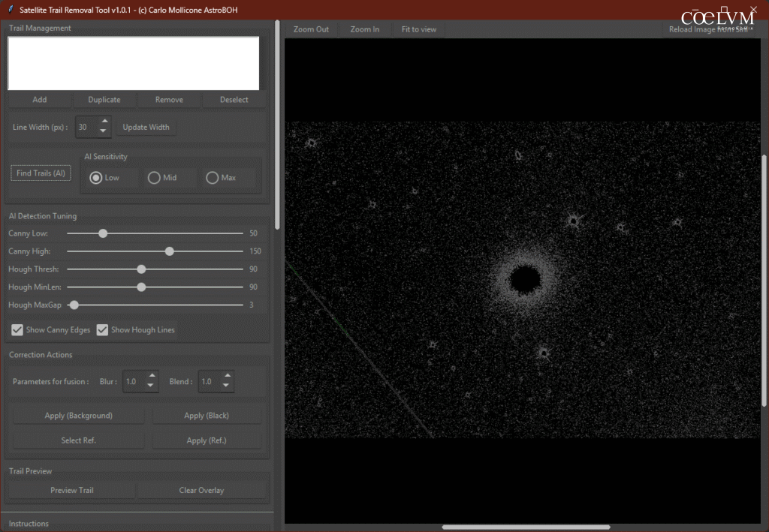
Task: Click inside the Line Width input field
Action: click(86, 128)
